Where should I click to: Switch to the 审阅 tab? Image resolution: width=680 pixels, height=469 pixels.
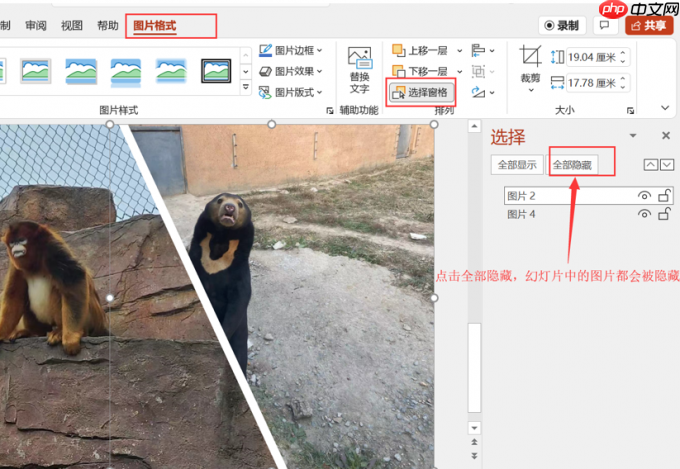(x=36, y=26)
